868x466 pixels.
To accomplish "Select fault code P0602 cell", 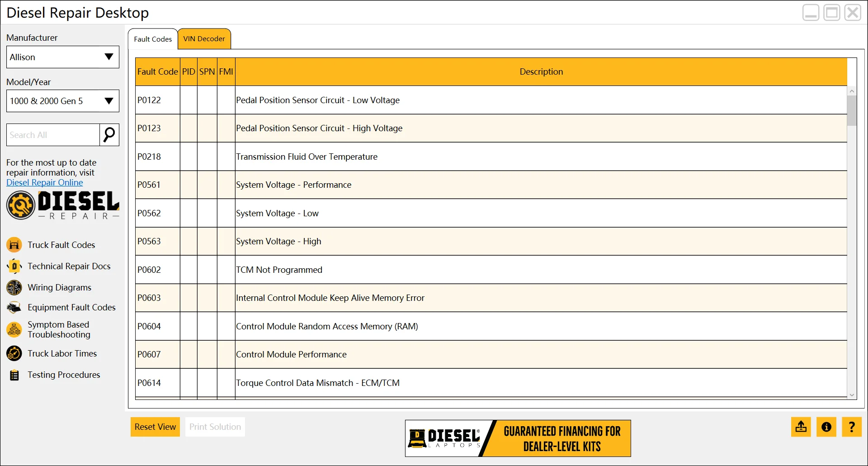I will coord(157,270).
